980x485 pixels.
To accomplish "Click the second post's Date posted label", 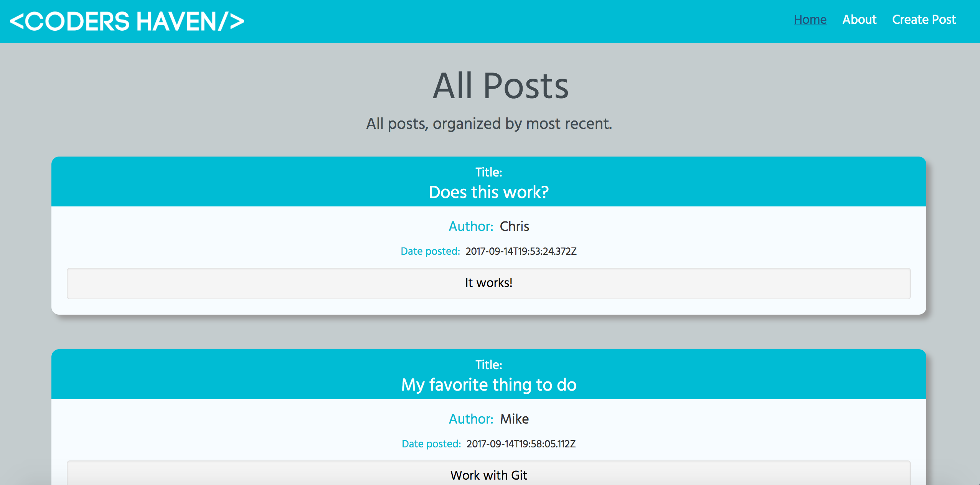I will [431, 444].
